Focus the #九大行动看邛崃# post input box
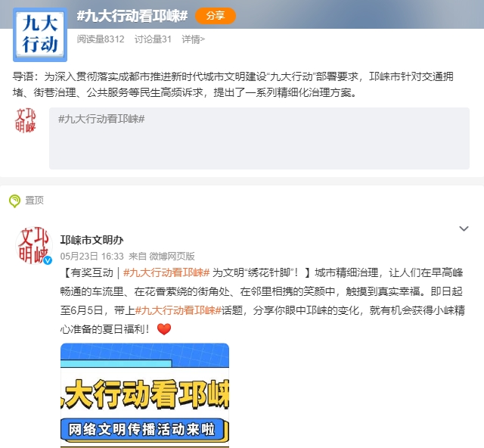 pos(259,138)
